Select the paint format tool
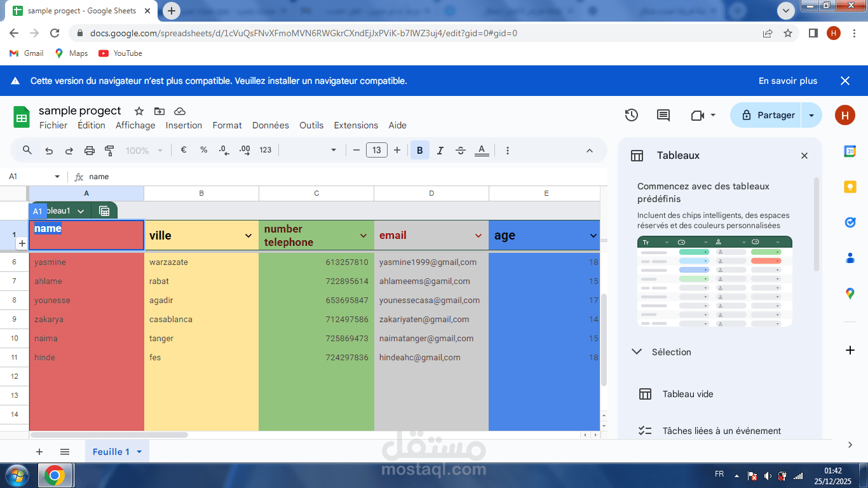Image resolution: width=868 pixels, height=488 pixels. pos(109,150)
